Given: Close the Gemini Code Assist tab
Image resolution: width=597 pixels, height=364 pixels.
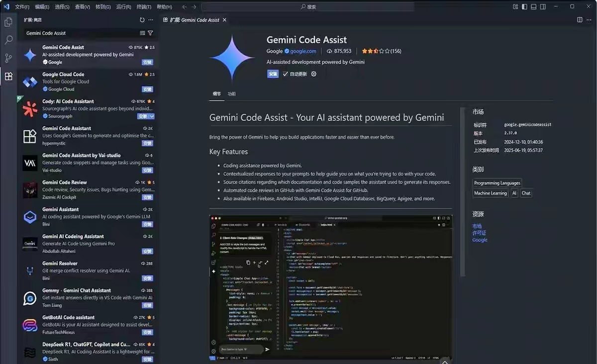Looking at the screenshot, I should coord(224,20).
